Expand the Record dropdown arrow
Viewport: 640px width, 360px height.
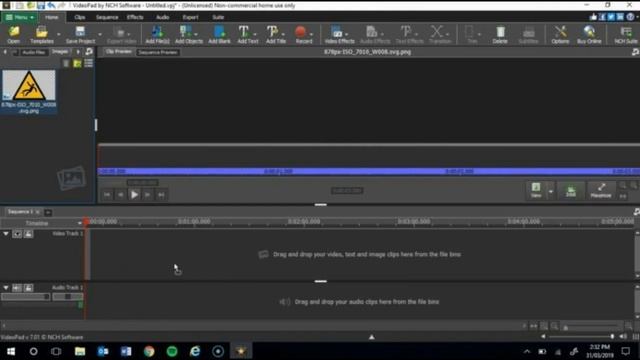[311, 34]
